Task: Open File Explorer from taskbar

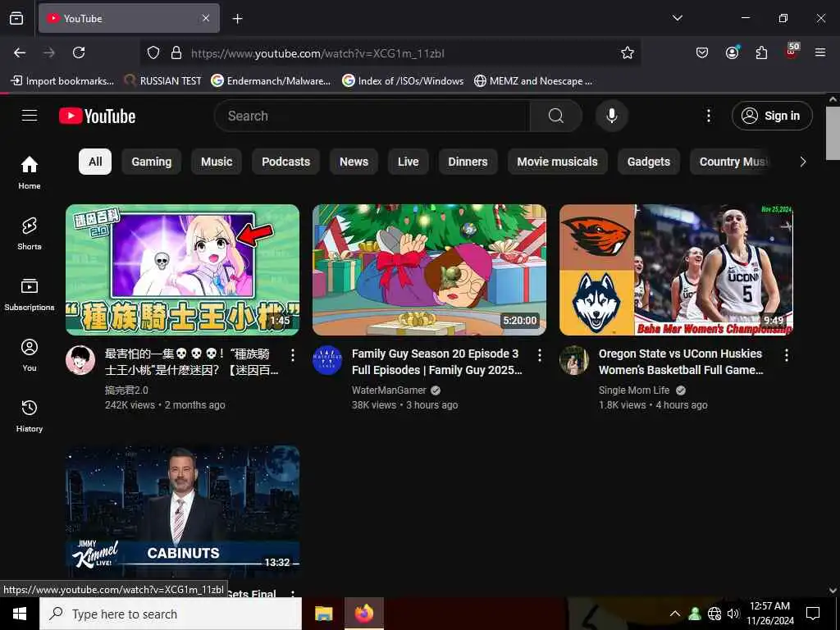Action: (x=323, y=614)
